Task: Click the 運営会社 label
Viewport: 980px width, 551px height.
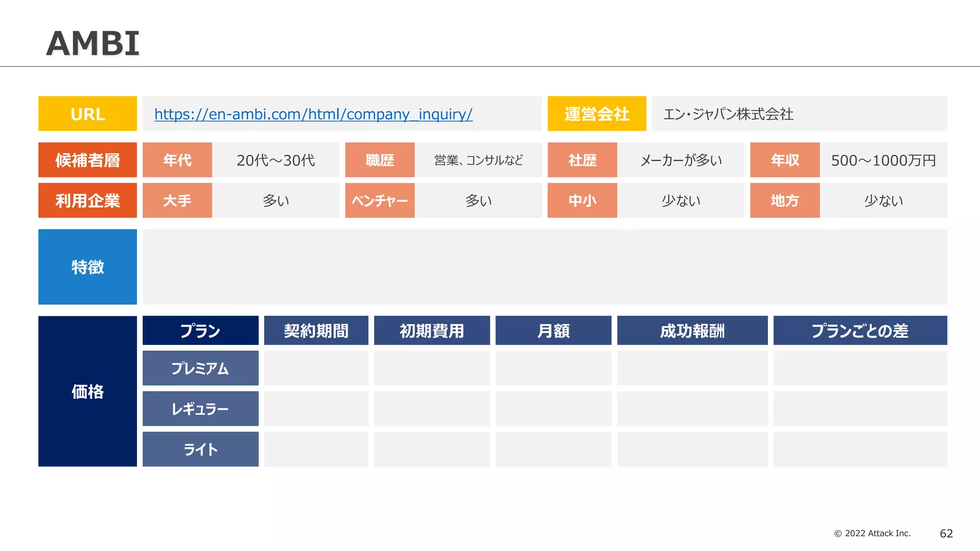Action: tap(597, 113)
